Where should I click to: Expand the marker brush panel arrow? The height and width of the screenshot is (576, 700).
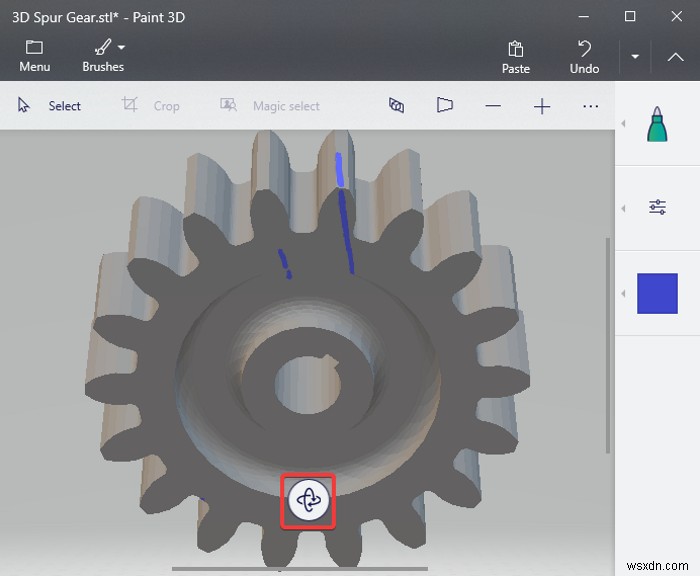(623, 124)
